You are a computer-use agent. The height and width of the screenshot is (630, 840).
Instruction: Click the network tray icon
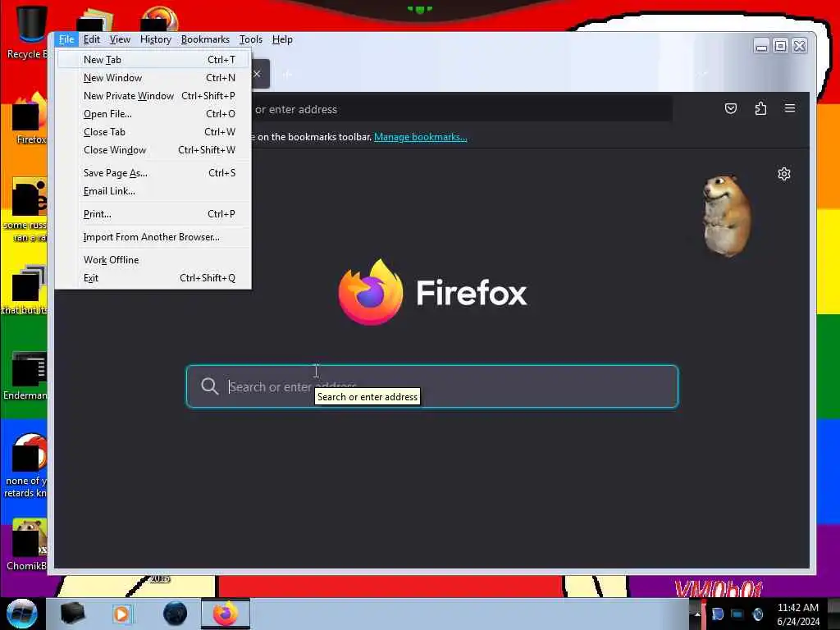737,614
